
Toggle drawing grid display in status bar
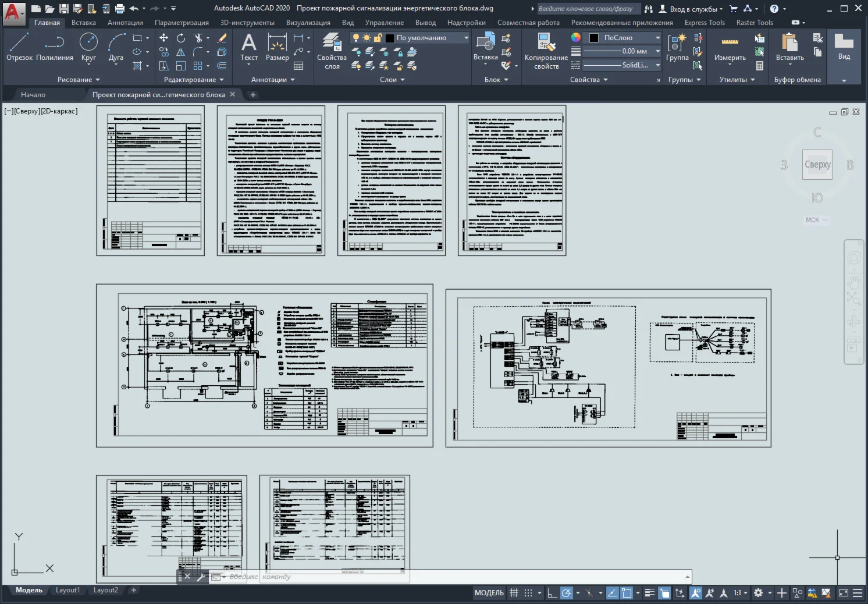pos(514,593)
